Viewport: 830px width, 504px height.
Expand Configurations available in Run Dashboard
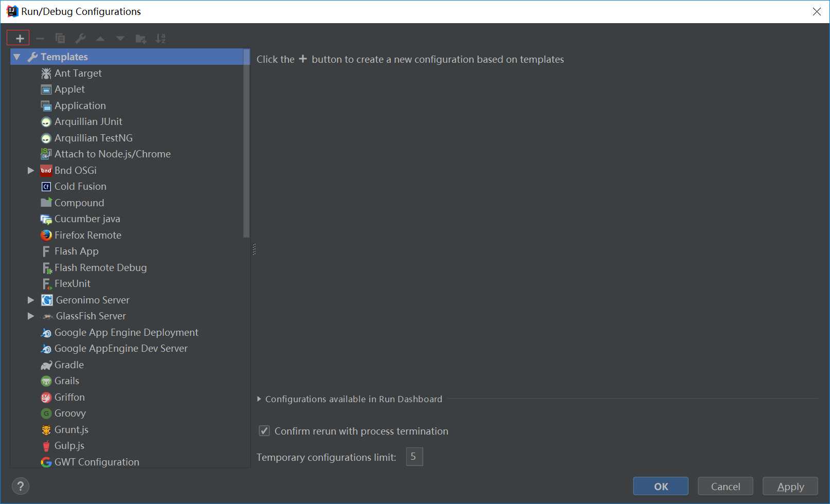click(x=259, y=399)
